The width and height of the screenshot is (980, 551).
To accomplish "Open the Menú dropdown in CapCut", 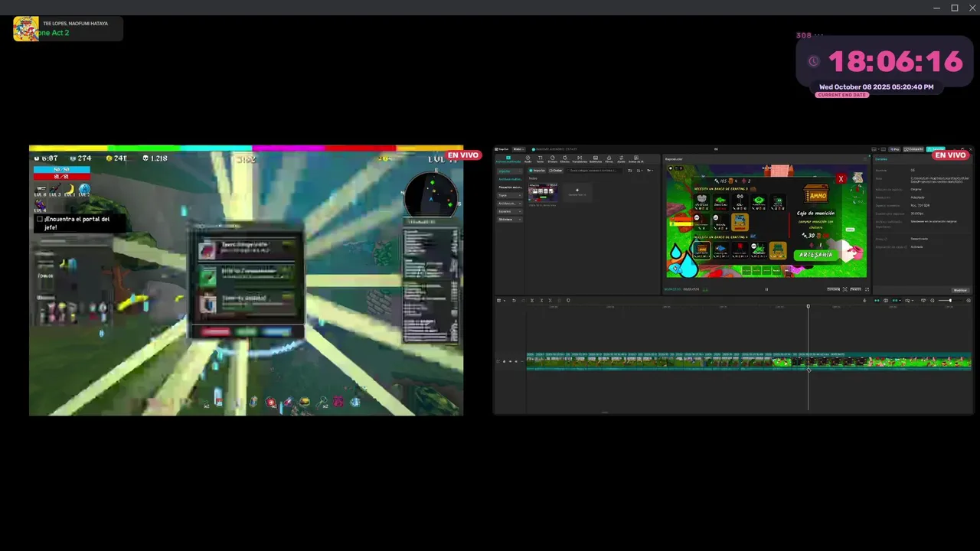I will click(518, 149).
